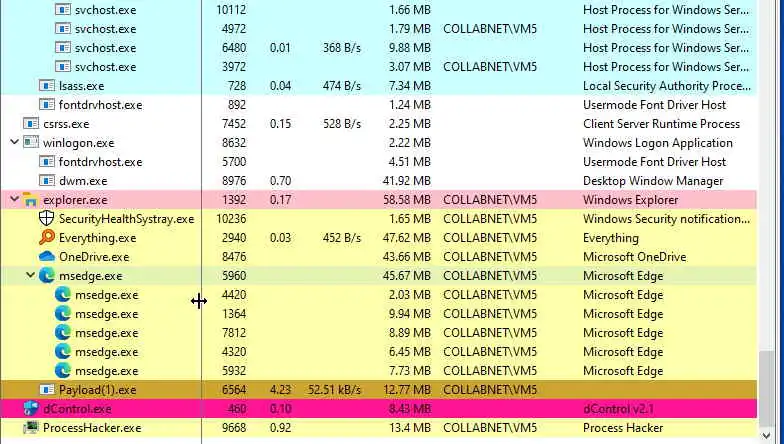Screen dimensions: 784x444
Task: Click the explorer.exe user COLLABNET\VM5
Action: point(490,200)
